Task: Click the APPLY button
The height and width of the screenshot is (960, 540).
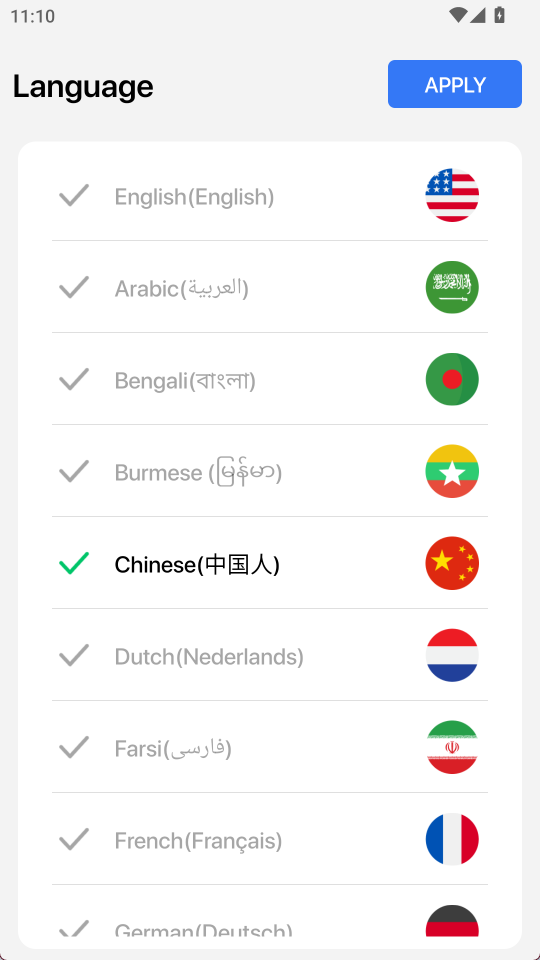Action: (x=455, y=84)
